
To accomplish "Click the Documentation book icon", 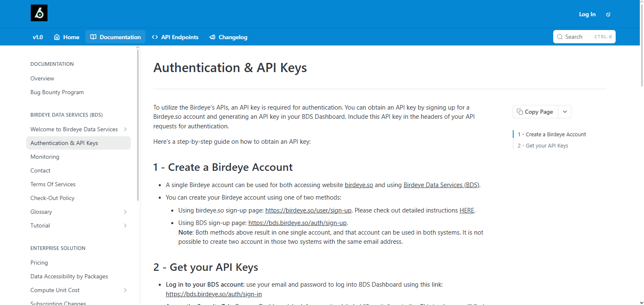I will [x=93, y=37].
